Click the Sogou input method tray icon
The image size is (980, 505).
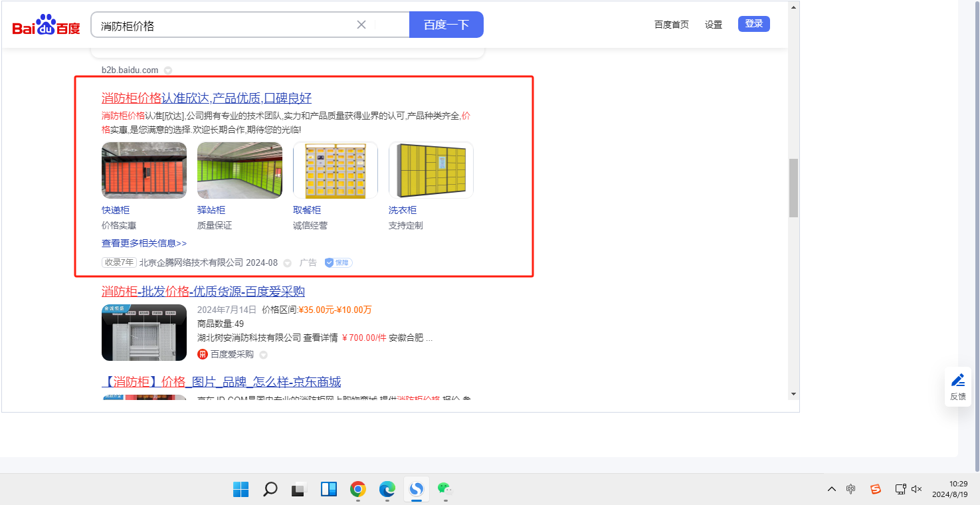[876, 490]
